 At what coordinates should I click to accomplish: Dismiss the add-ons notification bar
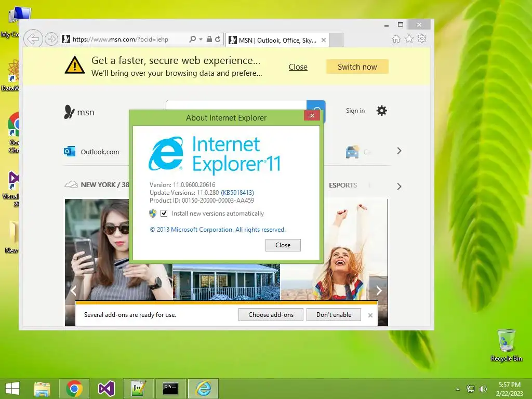[370, 315]
